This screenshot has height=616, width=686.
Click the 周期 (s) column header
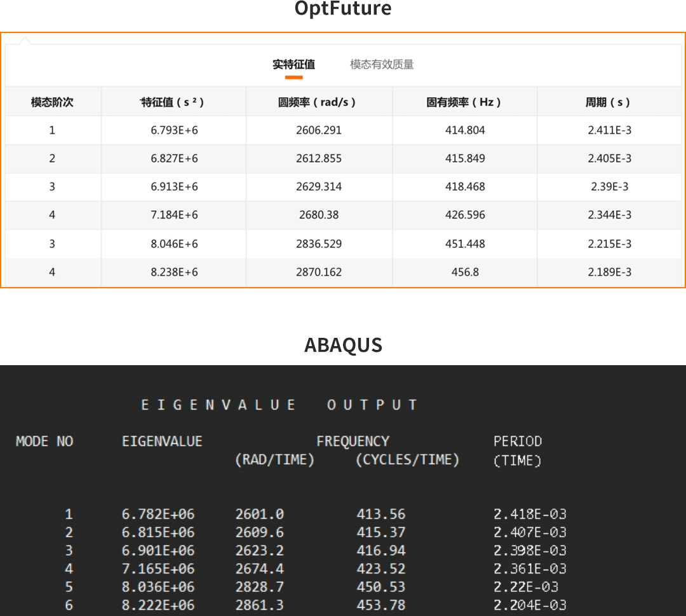pos(608,102)
